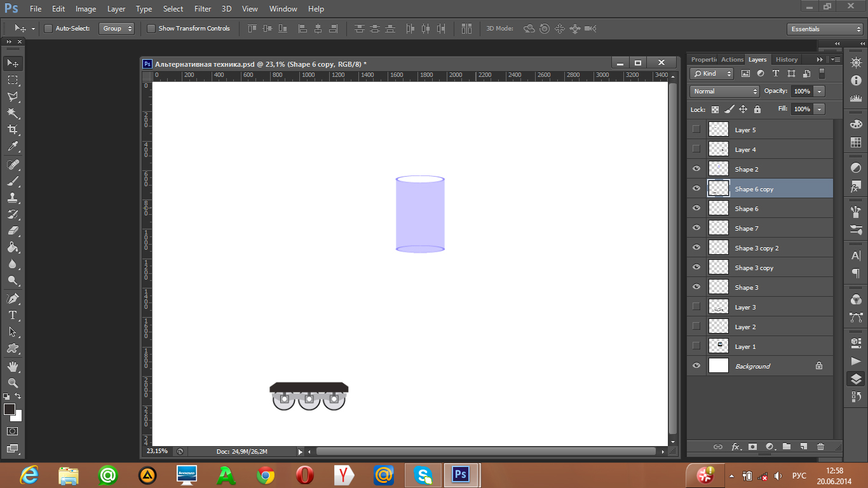Select the Crop tool

point(12,130)
